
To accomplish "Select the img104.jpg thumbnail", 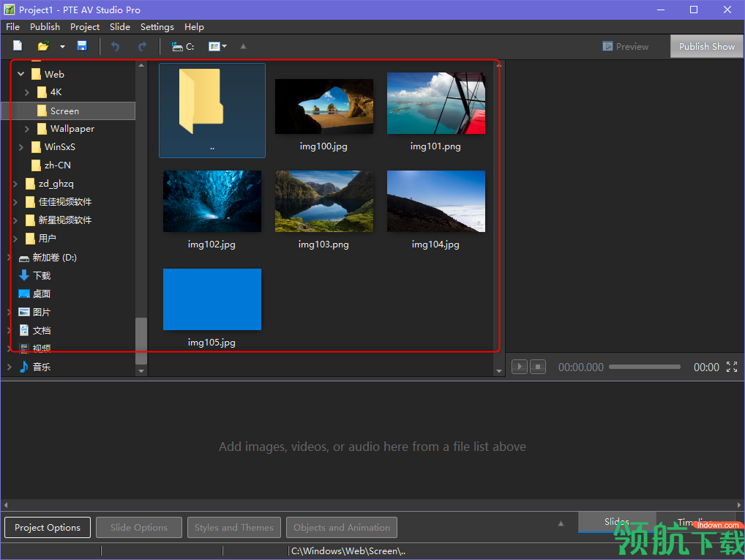I will coord(436,201).
